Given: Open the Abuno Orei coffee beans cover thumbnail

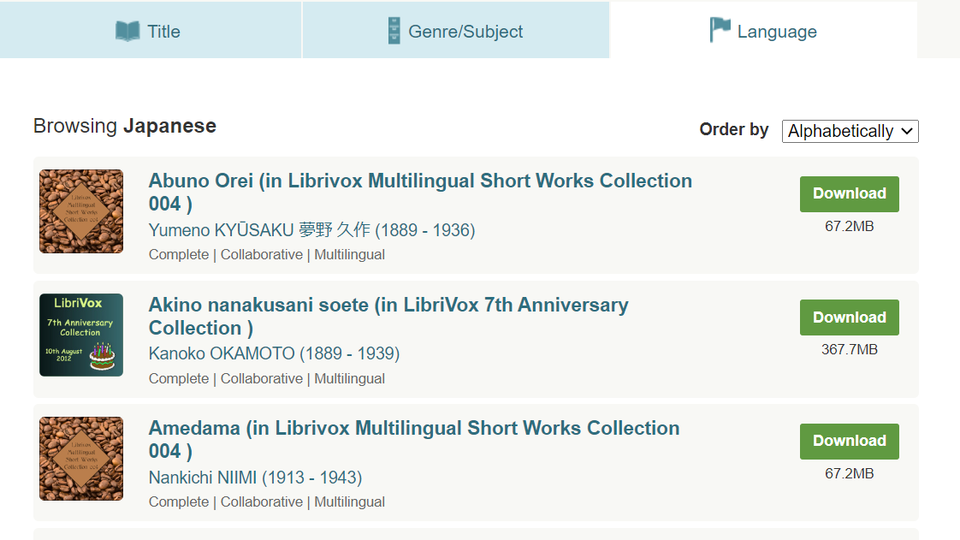Looking at the screenshot, I should pyautogui.click(x=81, y=211).
